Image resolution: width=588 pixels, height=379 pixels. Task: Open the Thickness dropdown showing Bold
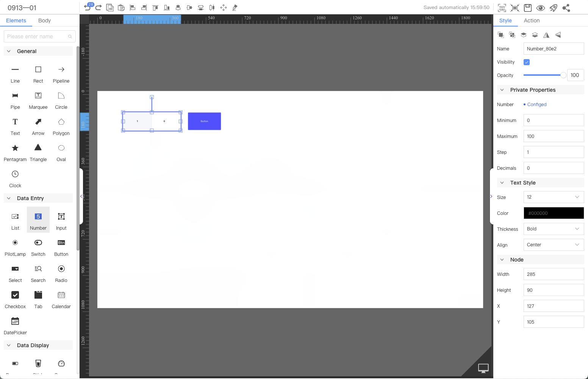pos(554,229)
